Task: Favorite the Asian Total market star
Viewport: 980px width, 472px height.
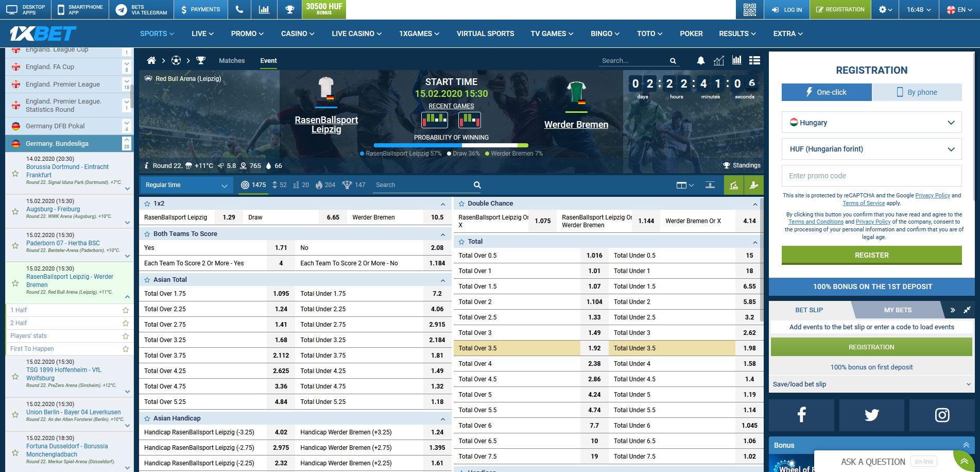Action: coord(147,280)
